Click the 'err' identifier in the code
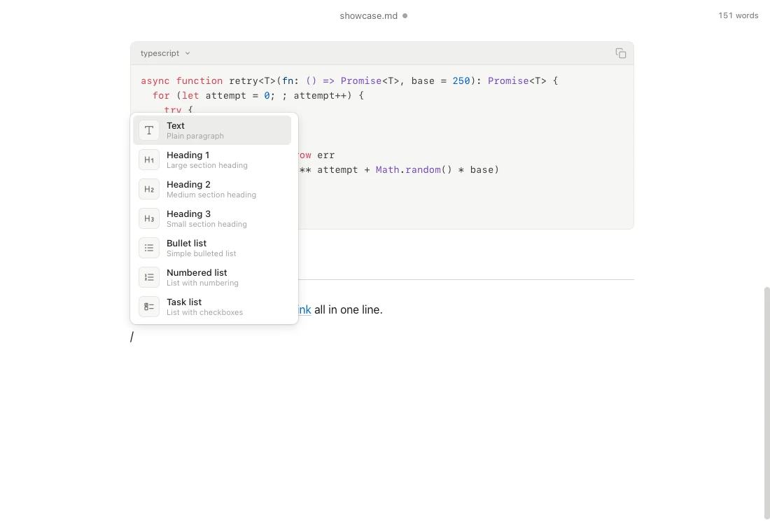This screenshot has height=532, width=770. tap(325, 155)
